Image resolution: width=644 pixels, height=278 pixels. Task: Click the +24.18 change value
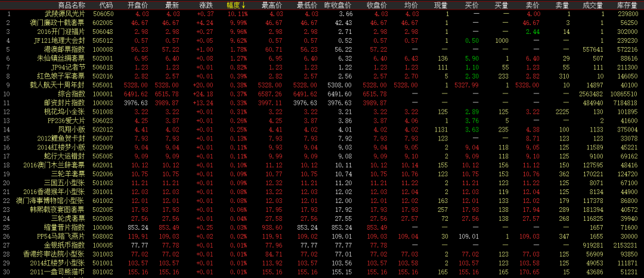pos(203,94)
